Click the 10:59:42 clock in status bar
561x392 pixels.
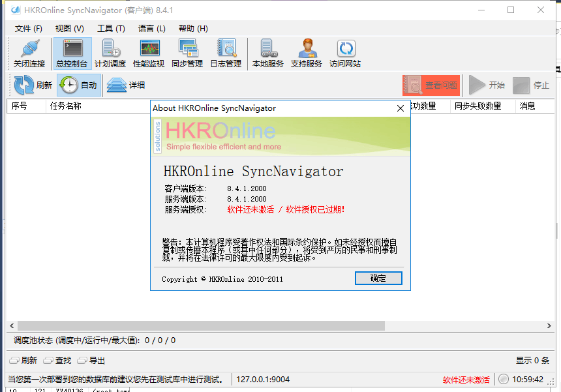pos(528,380)
